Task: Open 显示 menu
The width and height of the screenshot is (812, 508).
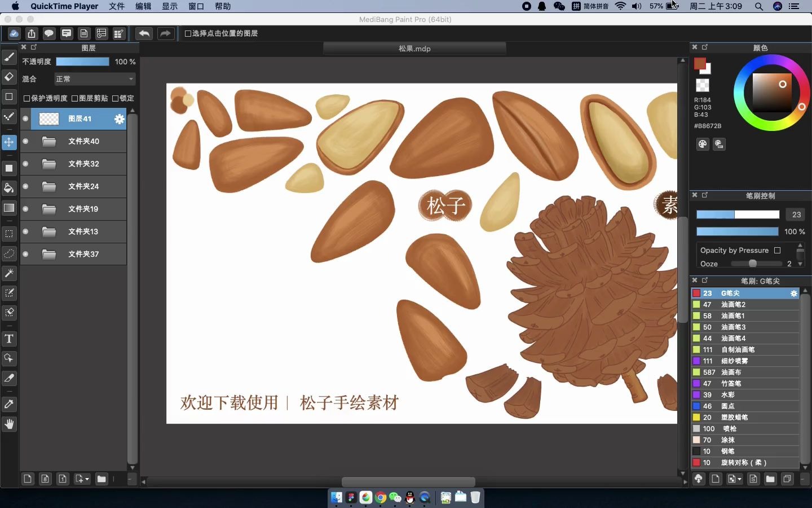Action: point(170,6)
